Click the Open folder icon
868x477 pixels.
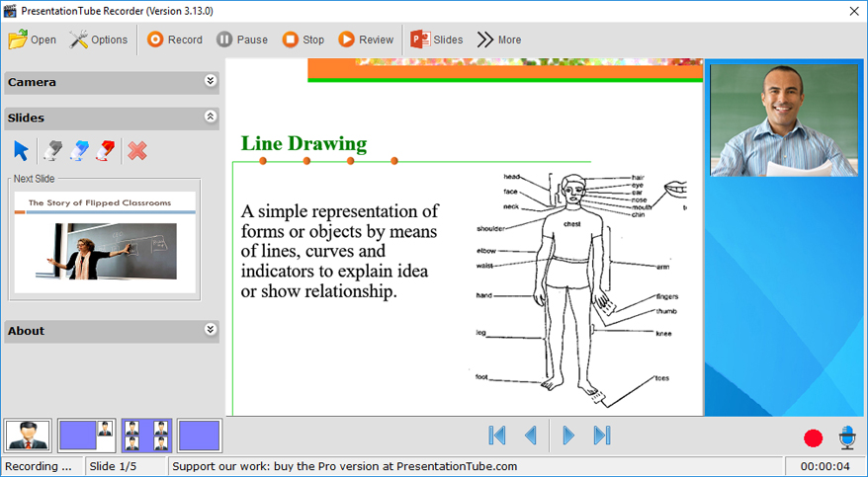pyautogui.click(x=18, y=40)
